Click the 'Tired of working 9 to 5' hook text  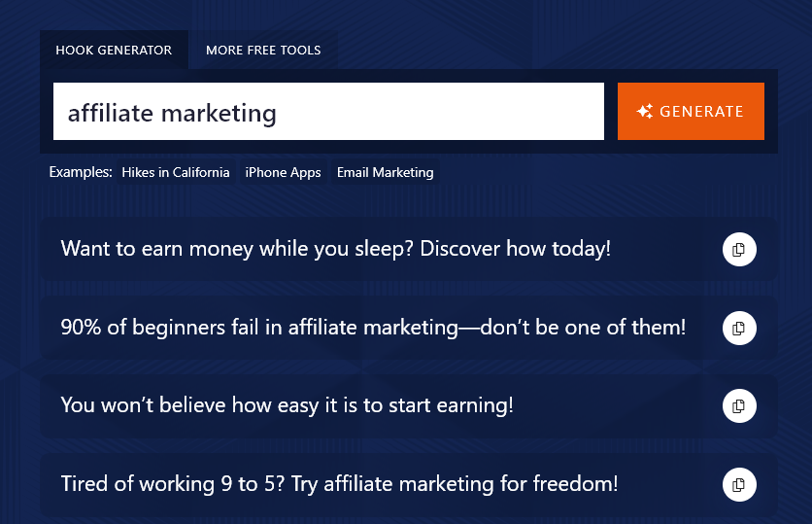pos(339,484)
